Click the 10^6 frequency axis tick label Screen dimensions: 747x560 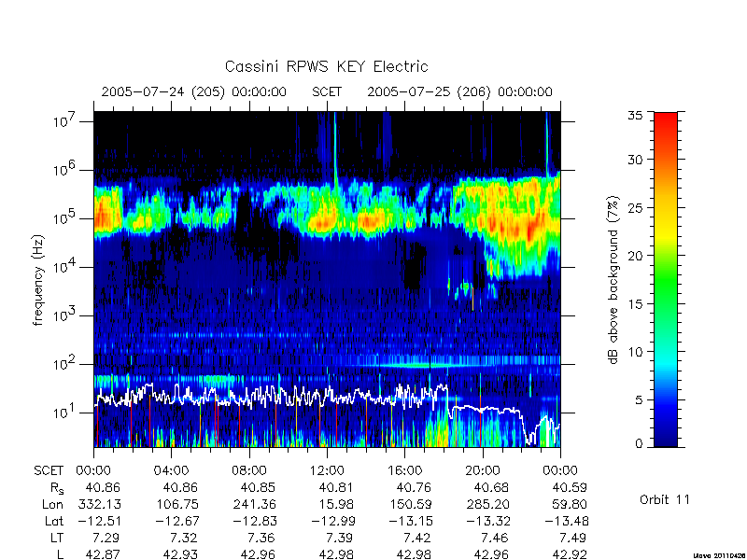click(x=65, y=170)
